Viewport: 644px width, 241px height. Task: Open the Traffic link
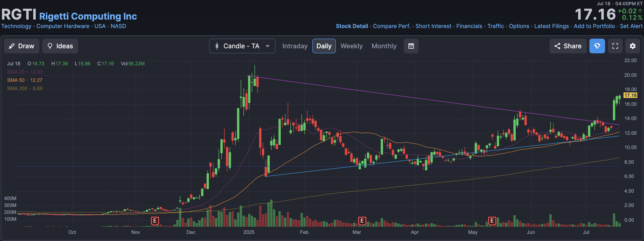495,26
